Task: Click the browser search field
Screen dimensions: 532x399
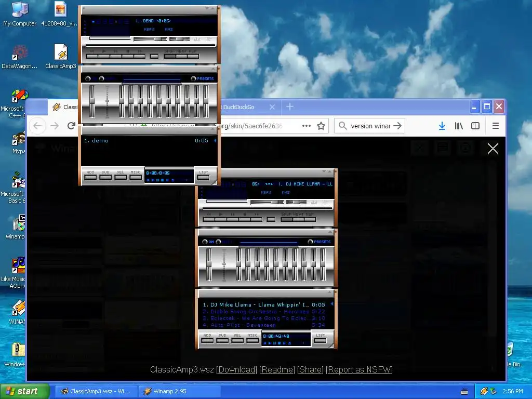Action: [x=370, y=126]
